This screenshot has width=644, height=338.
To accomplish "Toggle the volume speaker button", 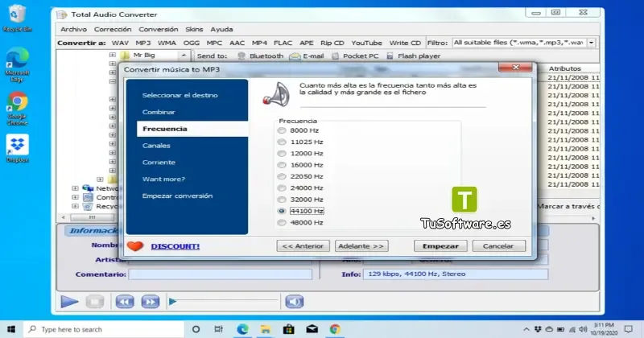I will tap(294, 302).
